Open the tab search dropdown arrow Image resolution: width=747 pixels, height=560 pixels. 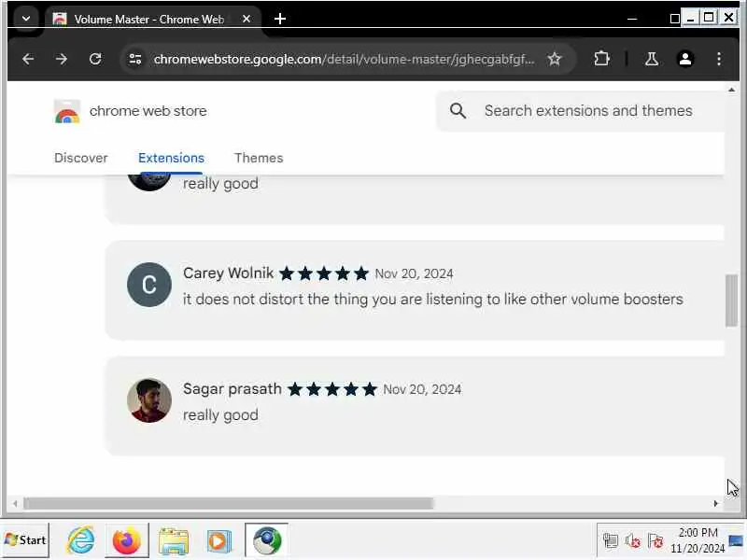(x=26, y=19)
